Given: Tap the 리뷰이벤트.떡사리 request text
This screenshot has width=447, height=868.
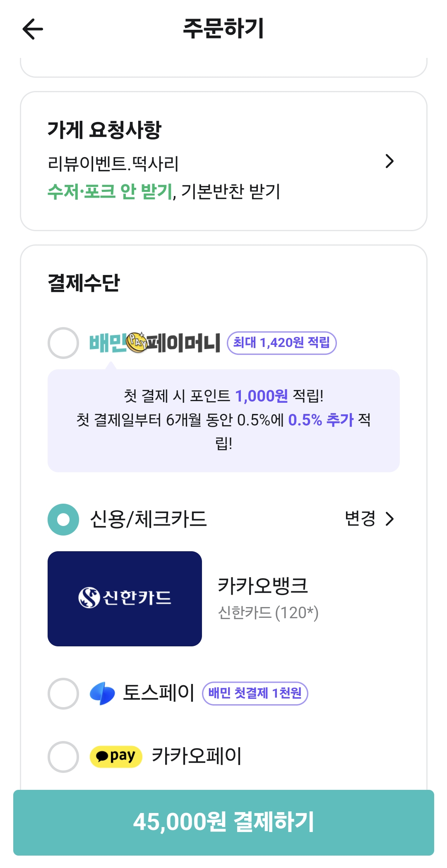Looking at the screenshot, I should pos(113,164).
